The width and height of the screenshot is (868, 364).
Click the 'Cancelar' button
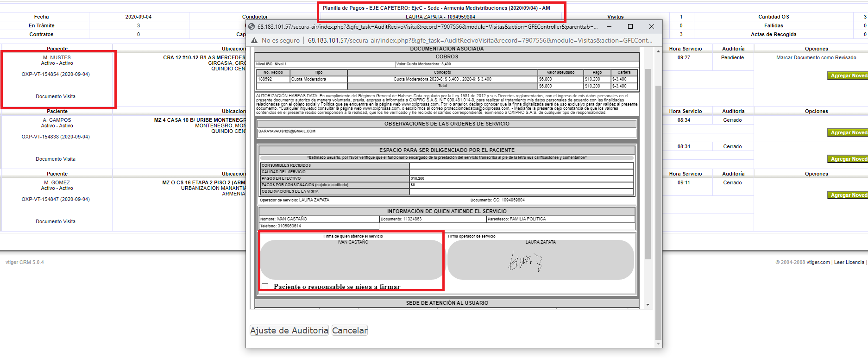coord(350,330)
